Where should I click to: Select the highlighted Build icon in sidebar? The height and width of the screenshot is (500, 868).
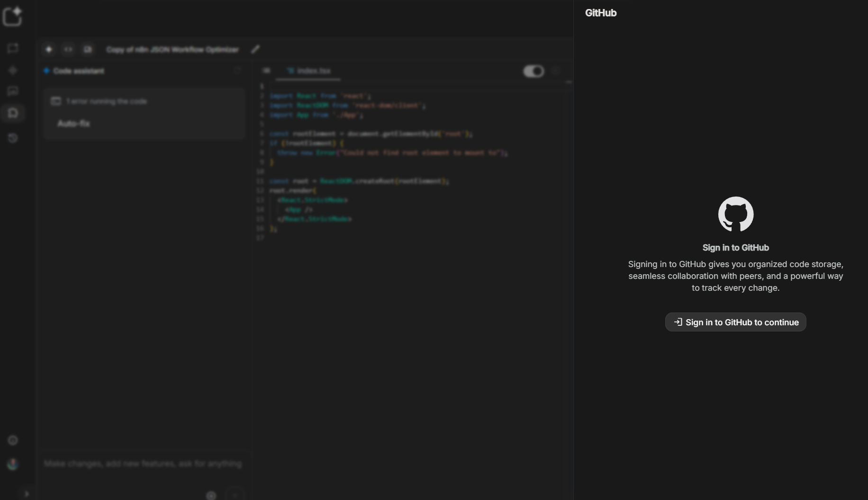tap(13, 113)
